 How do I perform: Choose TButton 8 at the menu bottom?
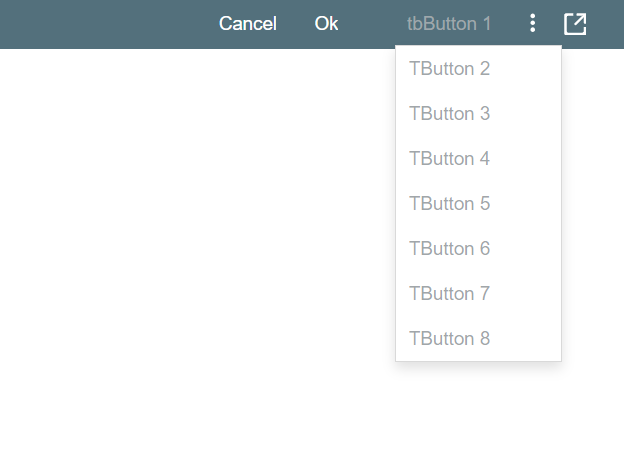[449, 339]
